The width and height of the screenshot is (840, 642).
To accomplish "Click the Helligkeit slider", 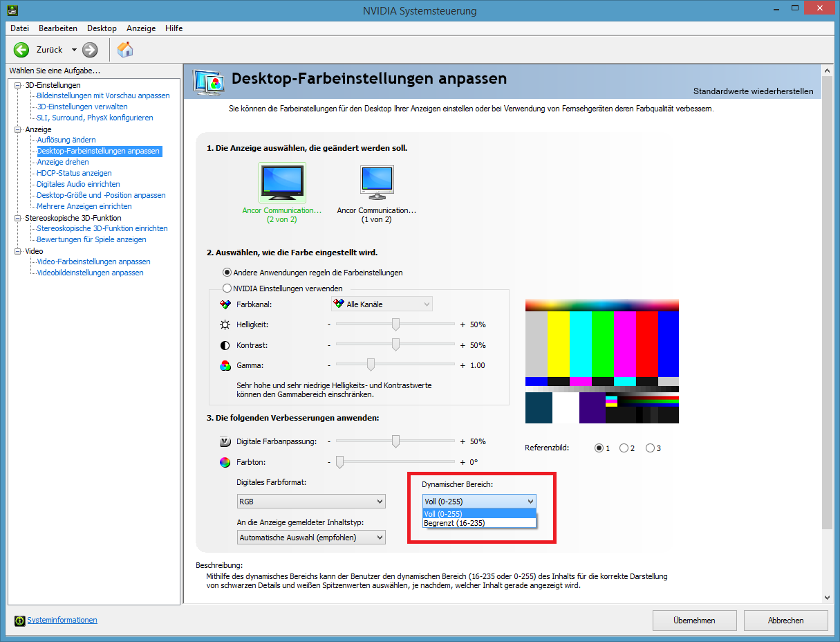I will 395,324.
